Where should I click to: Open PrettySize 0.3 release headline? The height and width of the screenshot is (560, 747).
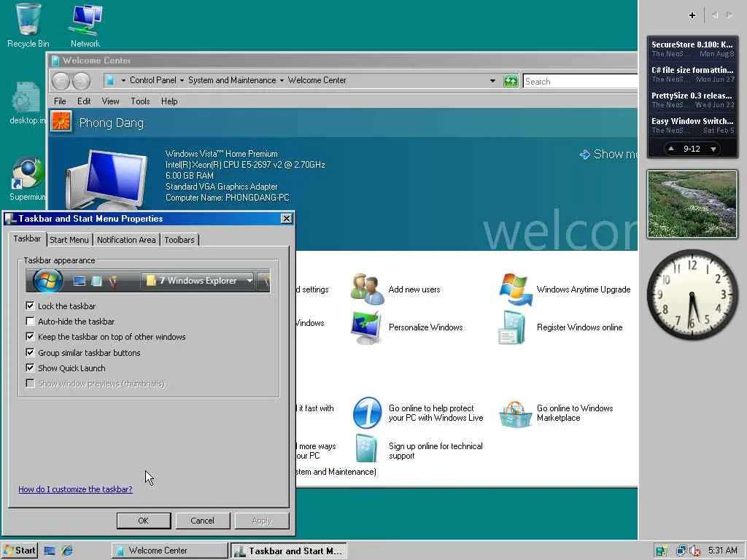point(692,99)
